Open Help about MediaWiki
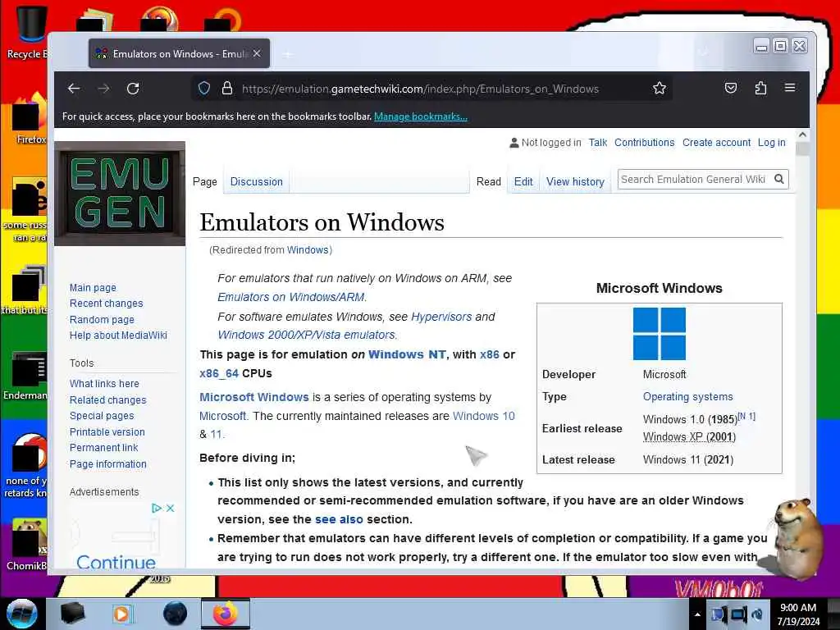This screenshot has width=840, height=630. [118, 336]
